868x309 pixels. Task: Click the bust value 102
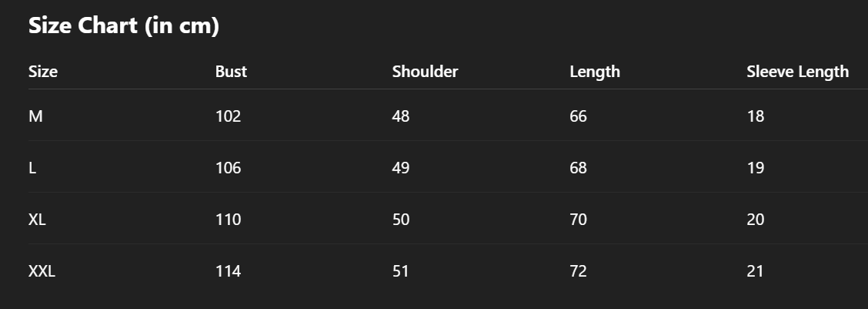(228, 116)
